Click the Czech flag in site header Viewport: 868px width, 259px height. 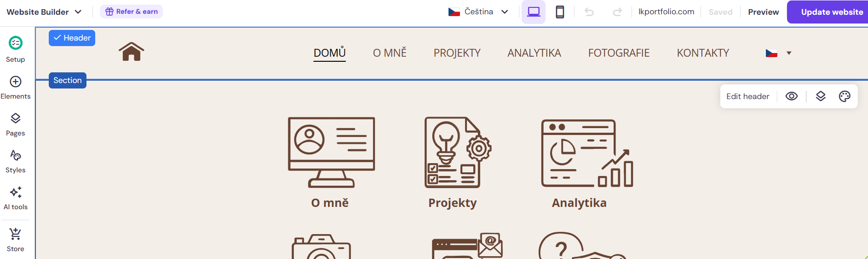click(771, 53)
